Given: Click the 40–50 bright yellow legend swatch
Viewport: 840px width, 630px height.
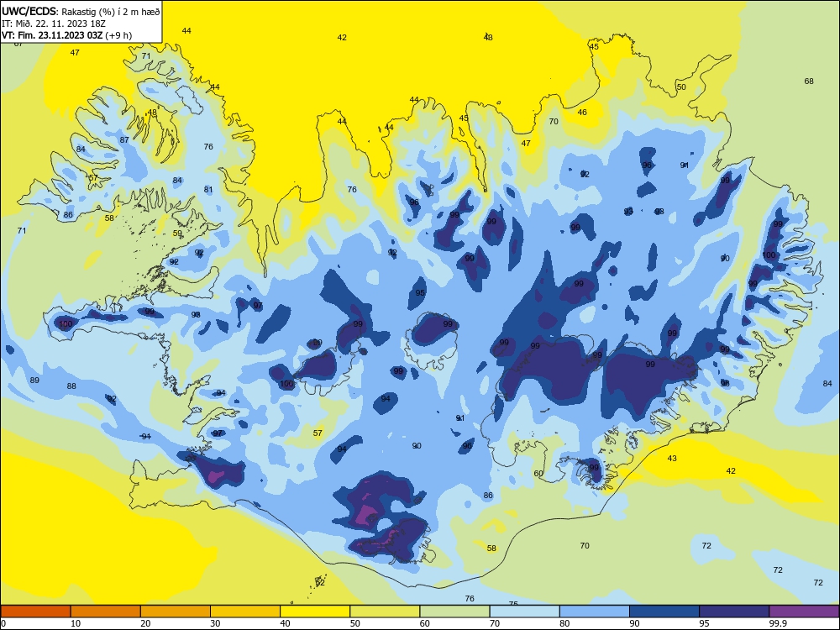Looking at the screenshot, I should point(315,612).
